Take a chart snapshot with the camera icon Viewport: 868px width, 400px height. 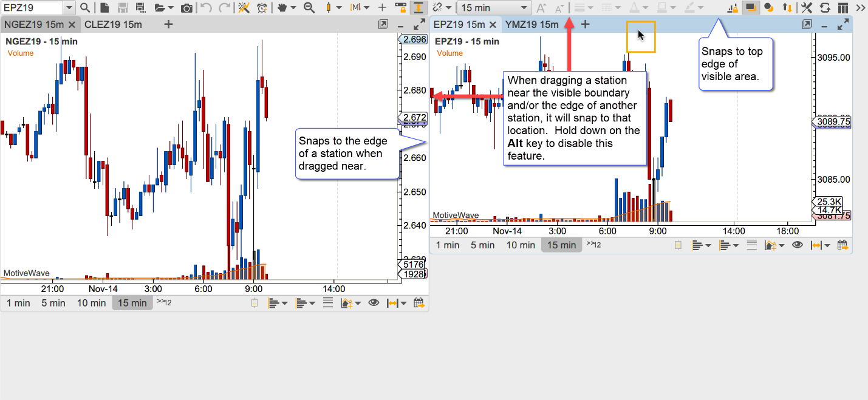[x=187, y=8]
